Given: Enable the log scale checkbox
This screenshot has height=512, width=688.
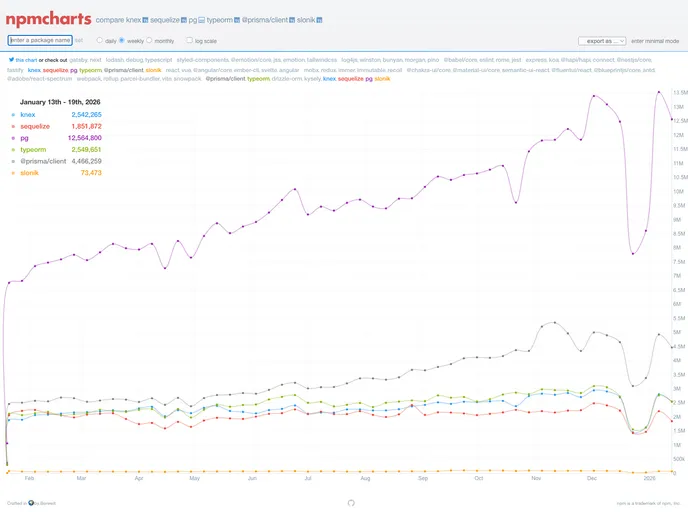Looking at the screenshot, I should coord(189,41).
